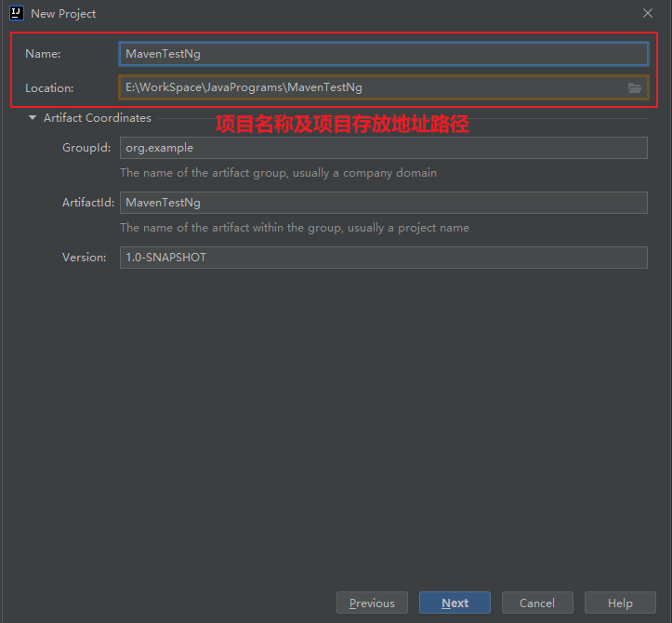Click the folder browse icon in Location field
This screenshot has height=623, width=672.
(x=634, y=88)
